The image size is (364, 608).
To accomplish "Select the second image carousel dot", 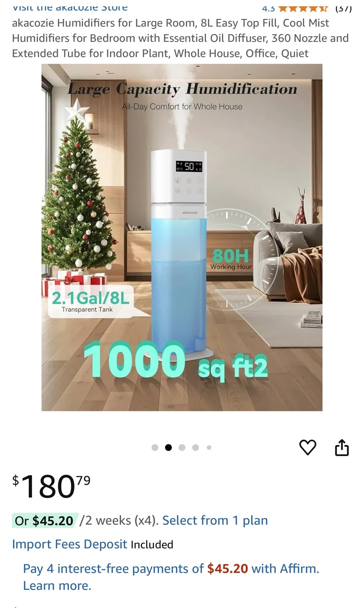I will pyautogui.click(x=168, y=448).
